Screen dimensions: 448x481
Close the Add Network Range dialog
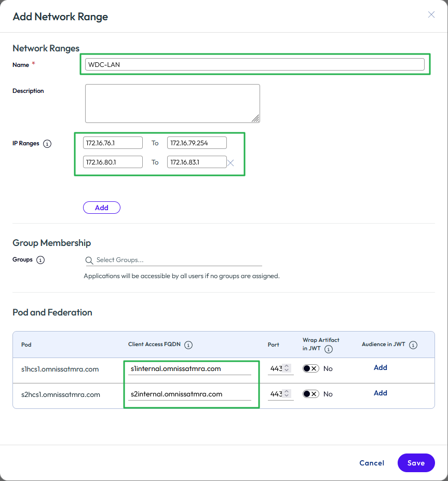(431, 15)
